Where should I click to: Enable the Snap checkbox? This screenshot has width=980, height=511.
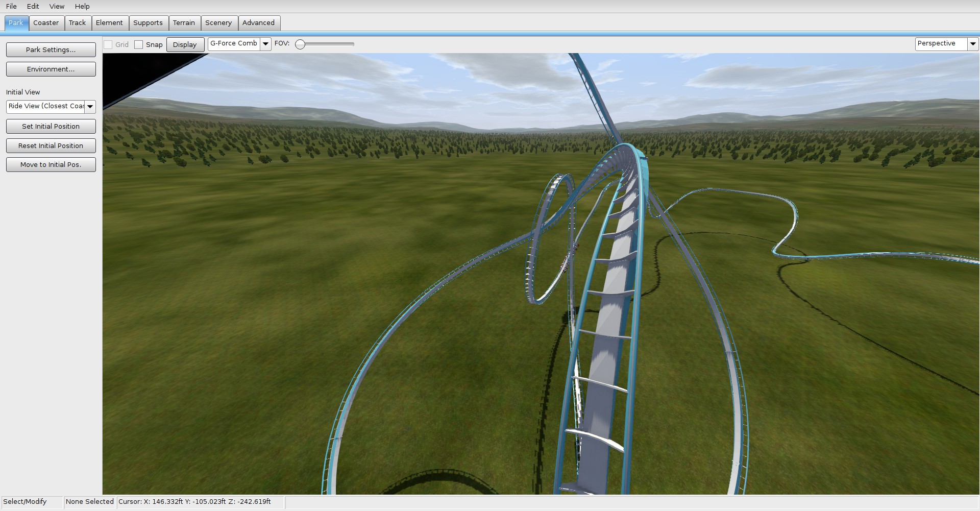[139, 44]
